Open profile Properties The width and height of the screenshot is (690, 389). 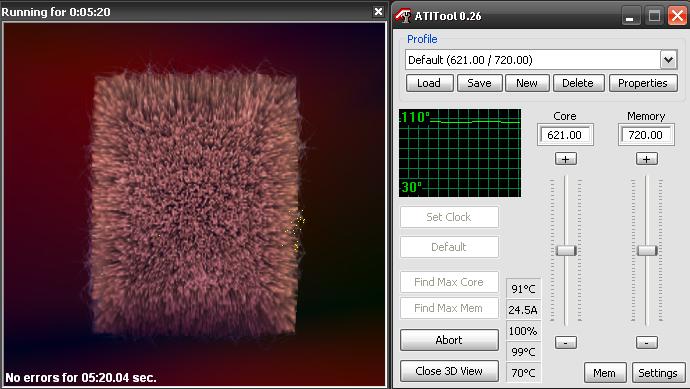642,83
